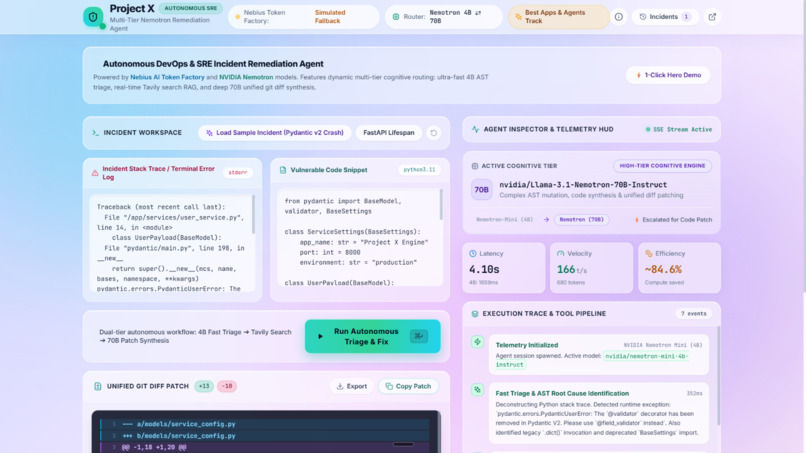Click the code snippet panel scrollbar
The height and width of the screenshot is (453, 806).
click(441, 205)
